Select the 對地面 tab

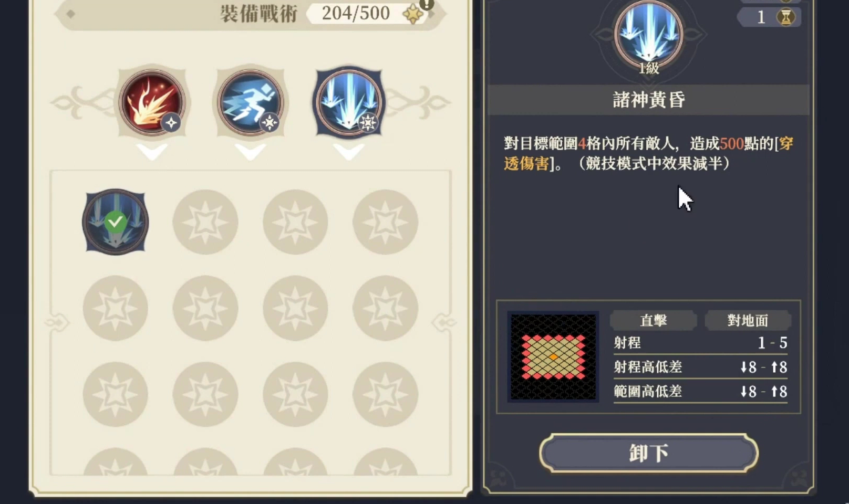coord(748,320)
